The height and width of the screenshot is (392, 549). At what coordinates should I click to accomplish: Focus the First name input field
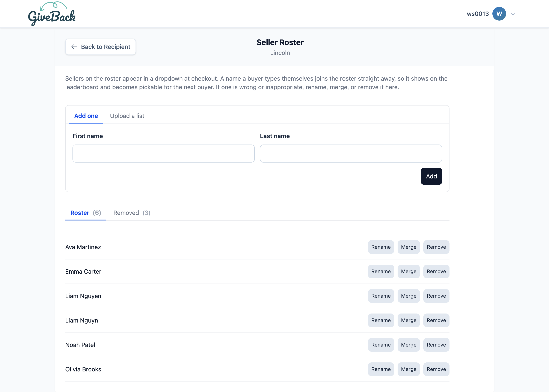point(164,154)
